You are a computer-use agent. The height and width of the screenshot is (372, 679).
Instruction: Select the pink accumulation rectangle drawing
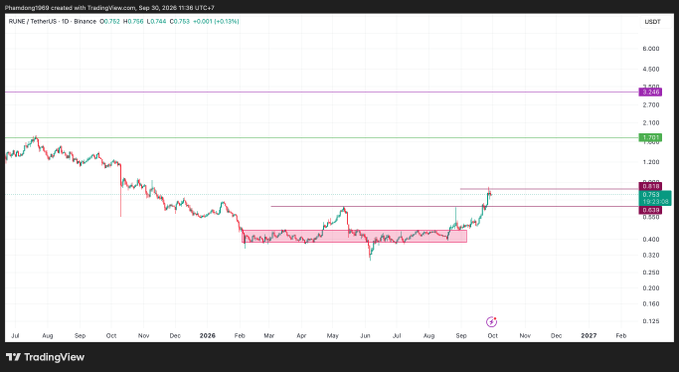(x=354, y=236)
